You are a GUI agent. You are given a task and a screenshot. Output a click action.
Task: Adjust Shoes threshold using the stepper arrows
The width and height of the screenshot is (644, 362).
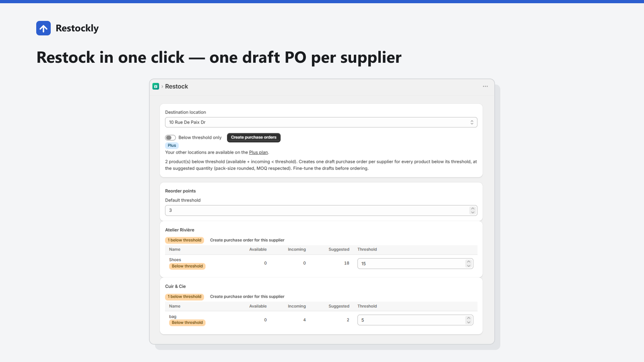click(469, 263)
